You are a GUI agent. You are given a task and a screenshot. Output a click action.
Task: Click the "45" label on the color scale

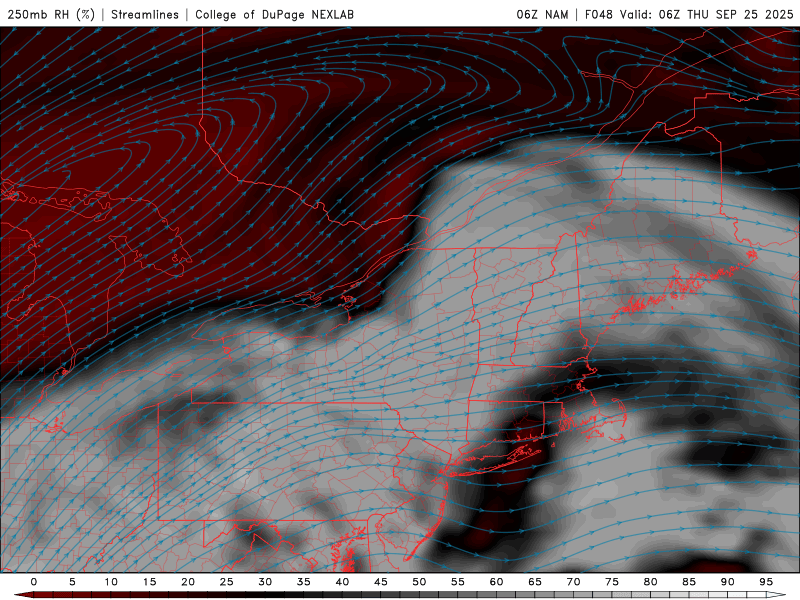[x=381, y=582]
